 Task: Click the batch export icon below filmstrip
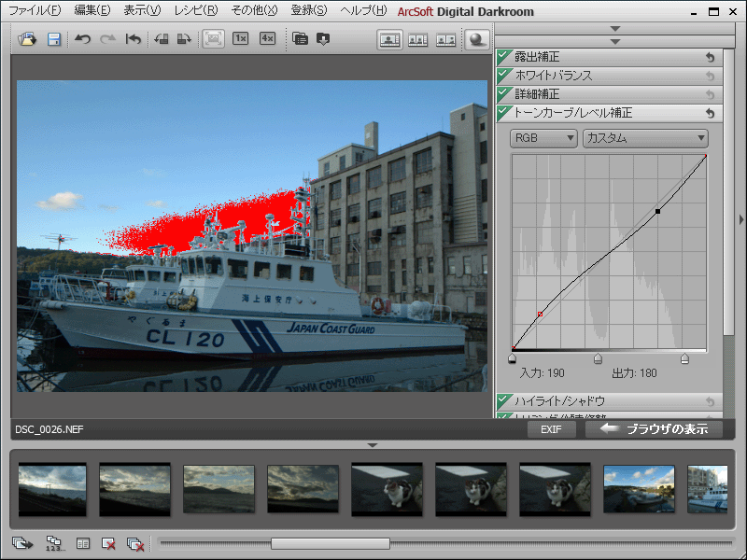pyautogui.click(x=21, y=543)
